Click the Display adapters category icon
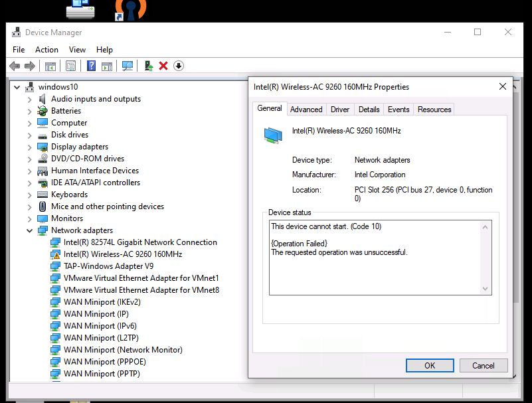Image resolution: width=532 pixels, height=403 pixels. pyautogui.click(x=43, y=147)
